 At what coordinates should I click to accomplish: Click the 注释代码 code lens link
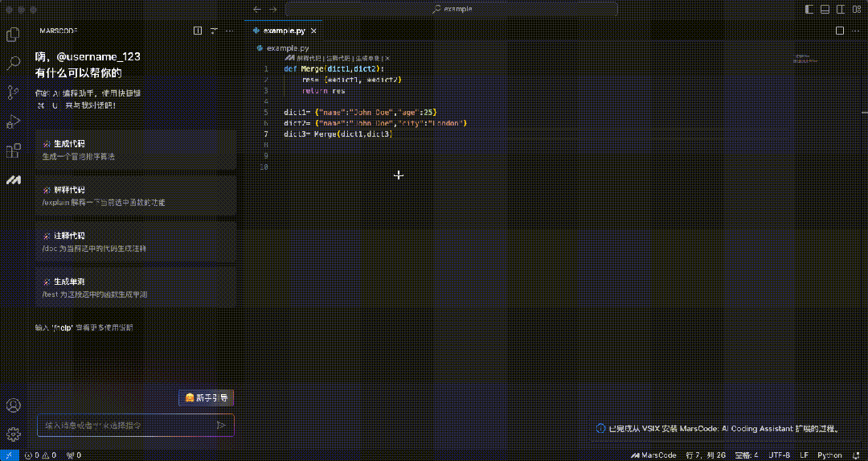coord(338,58)
